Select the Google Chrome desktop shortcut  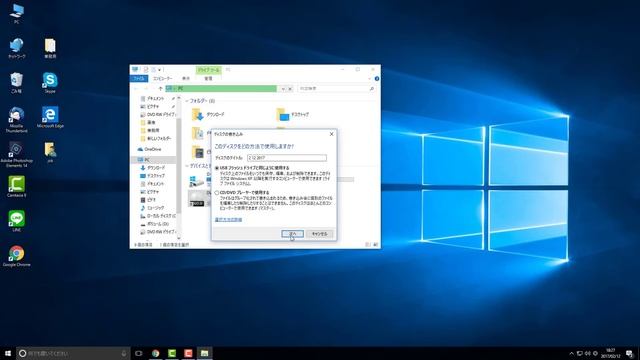tap(16, 256)
